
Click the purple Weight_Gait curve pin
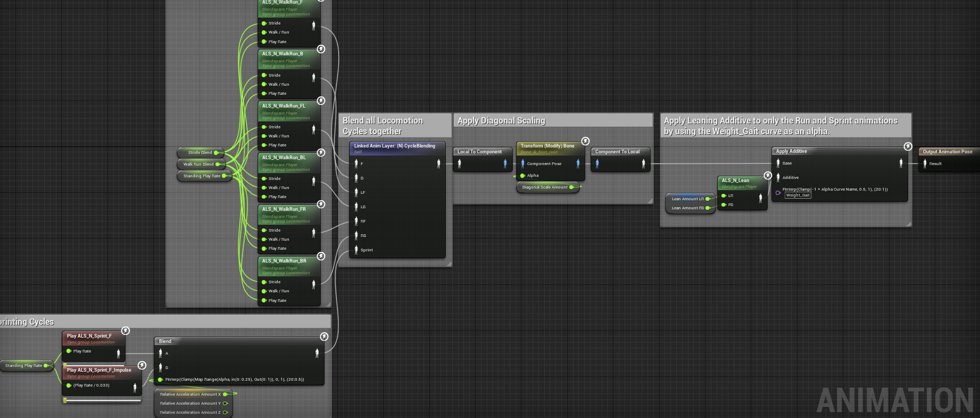pos(778,193)
